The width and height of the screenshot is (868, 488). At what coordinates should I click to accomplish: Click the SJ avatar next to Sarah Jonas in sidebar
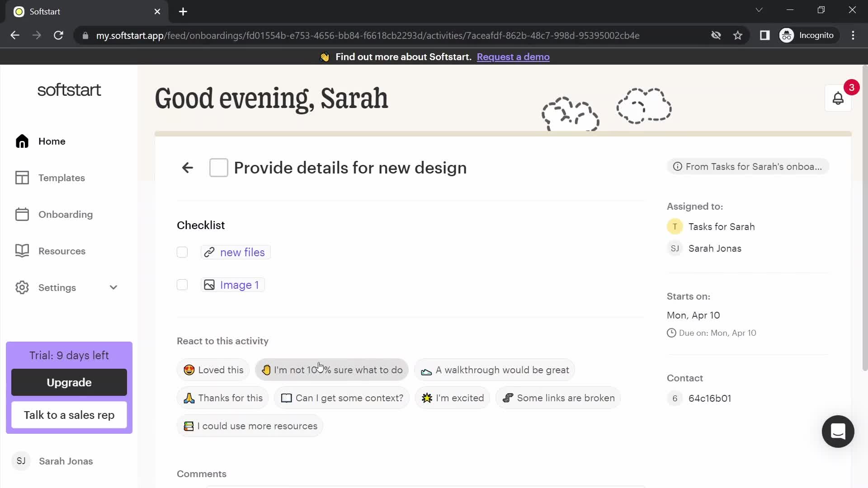[21, 461]
